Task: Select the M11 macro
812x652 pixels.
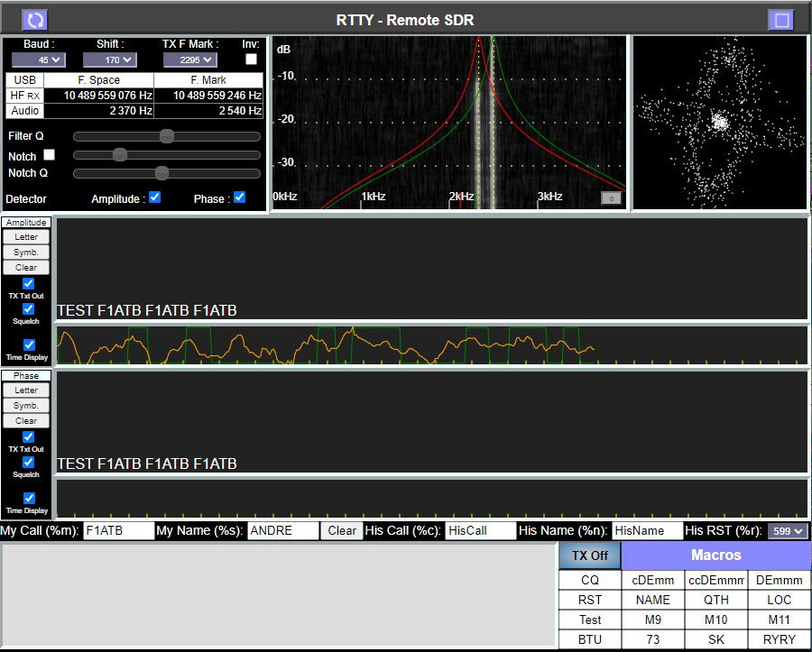Action: click(780, 620)
